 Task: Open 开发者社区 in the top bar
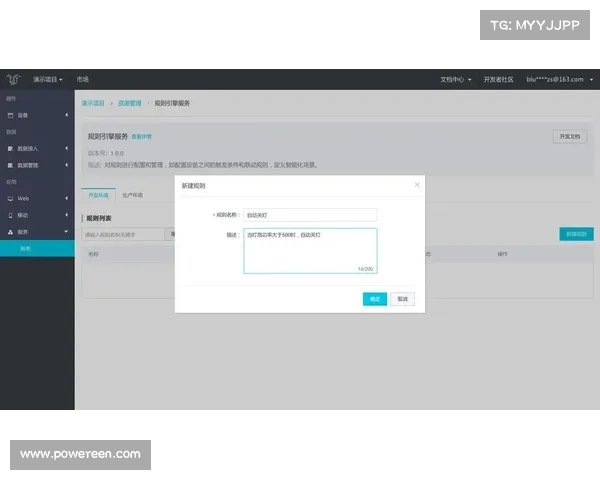497,79
